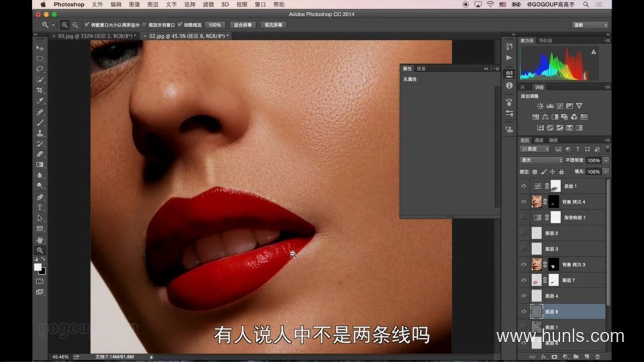Add layer mask from Layers panel bottom
644x362 pixels.
pos(555,357)
